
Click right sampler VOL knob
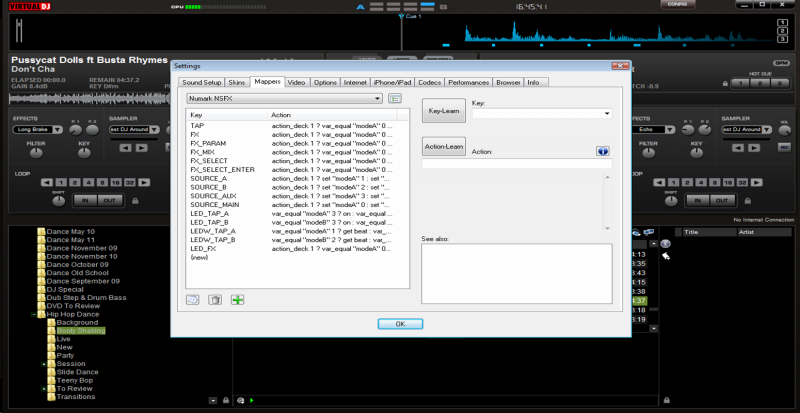tap(784, 130)
